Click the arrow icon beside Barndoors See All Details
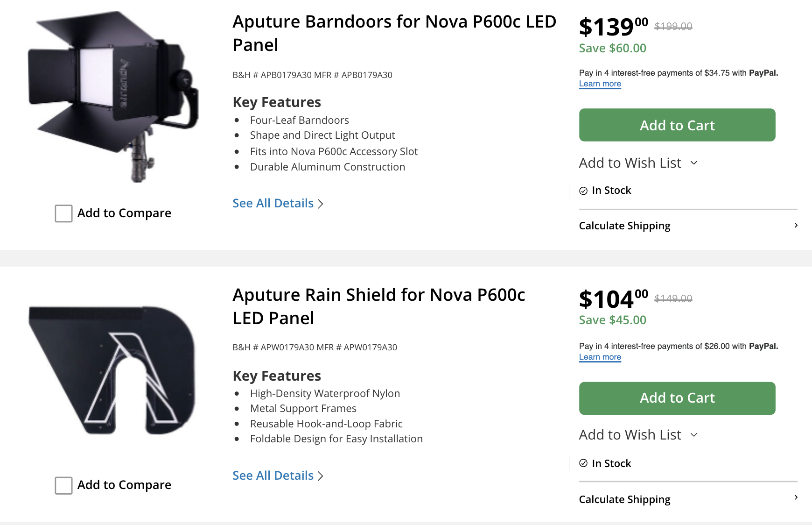The height and width of the screenshot is (525, 812). click(x=321, y=204)
